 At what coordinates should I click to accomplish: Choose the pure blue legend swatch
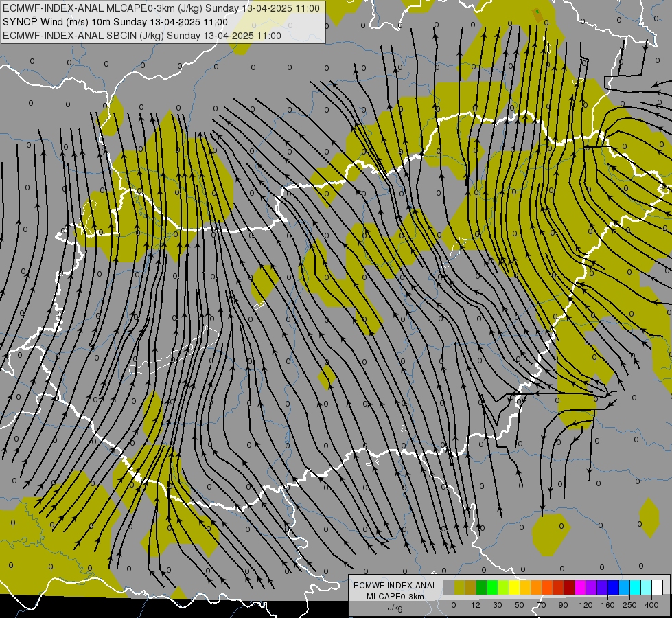pyautogui.click(x=613, y=587)
